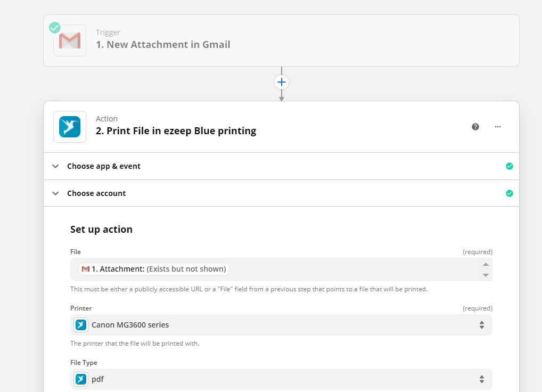The height and width of the screenshot is (392, 542).
Task: Click the green check beside Choose account
Action: click(x=509, y=193)
